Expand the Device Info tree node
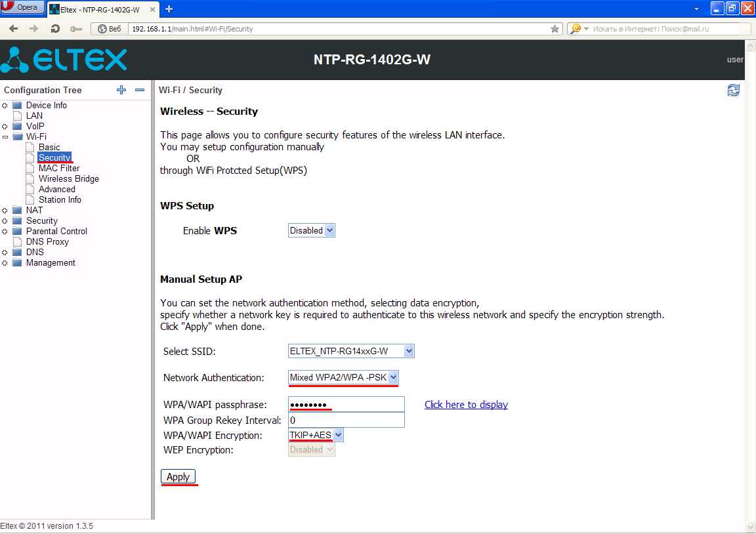The height and width of the screenshot is (534, 756). click(5, 106)
